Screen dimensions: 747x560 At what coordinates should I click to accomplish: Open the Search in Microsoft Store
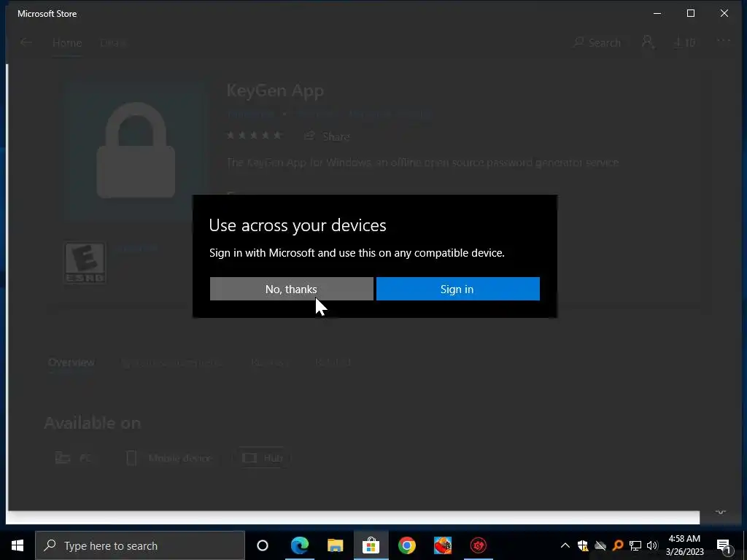[597, 42]
